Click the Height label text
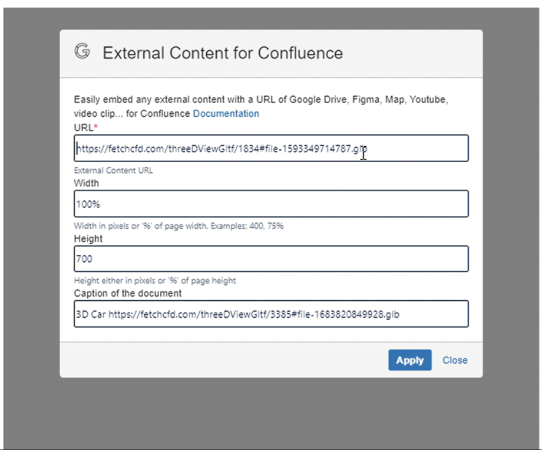 tap(88, 238)
